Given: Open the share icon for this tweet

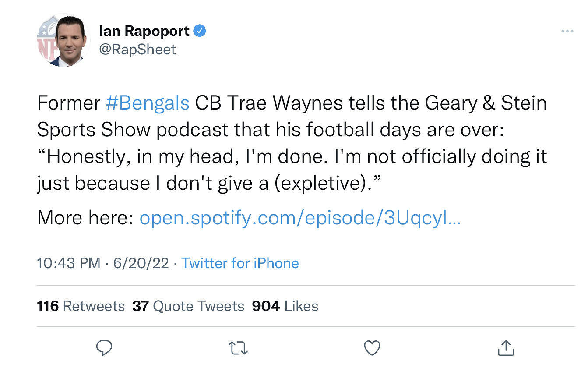Looking at the screenshot, I should pyautogui.click(x=506, y=348).
